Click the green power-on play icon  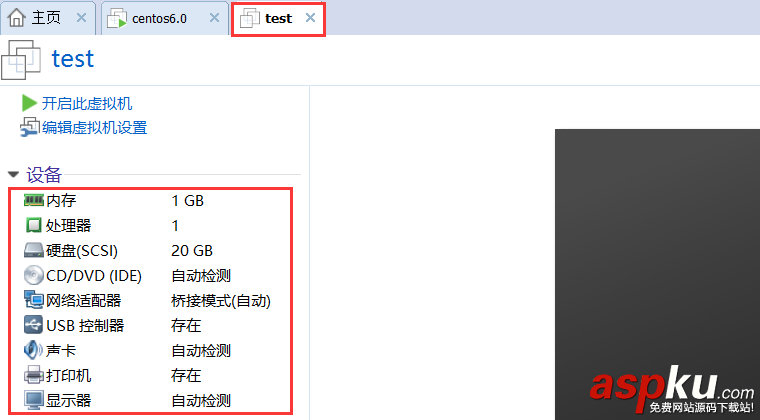point(29,103)
